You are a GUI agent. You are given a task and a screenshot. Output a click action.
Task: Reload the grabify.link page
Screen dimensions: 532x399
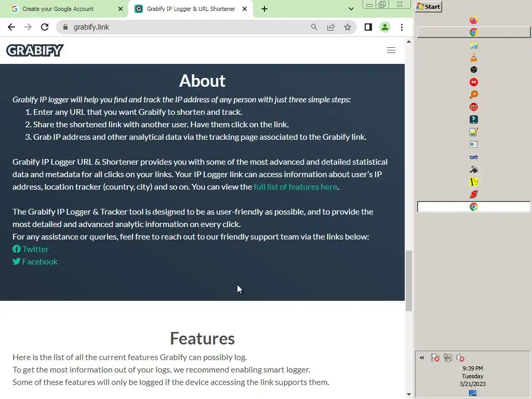coord(45,27)
